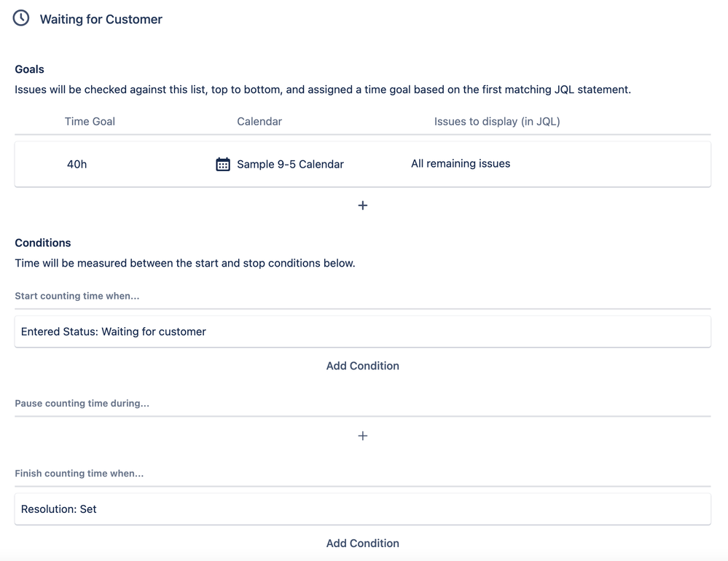Open the Sample 9-5 Calendar selection

pos(290,164)
